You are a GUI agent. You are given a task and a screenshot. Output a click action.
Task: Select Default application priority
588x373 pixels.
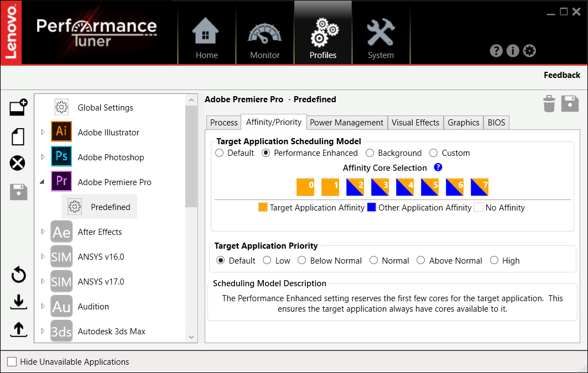click(236, 260)
